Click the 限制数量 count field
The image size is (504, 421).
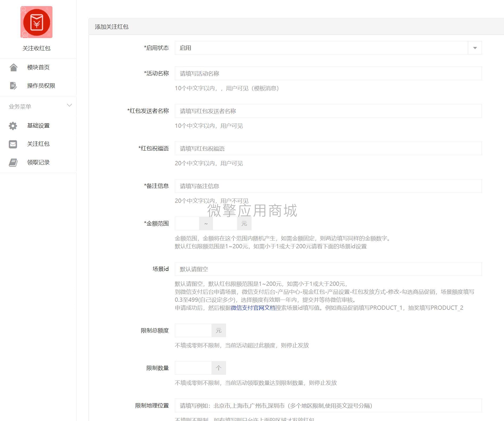(x=193, y=368)
